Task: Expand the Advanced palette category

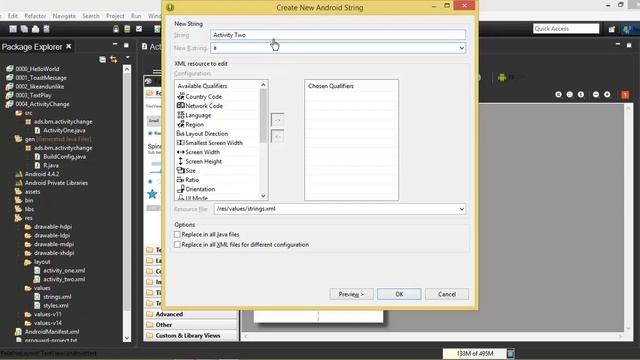Action: [191, 314]
